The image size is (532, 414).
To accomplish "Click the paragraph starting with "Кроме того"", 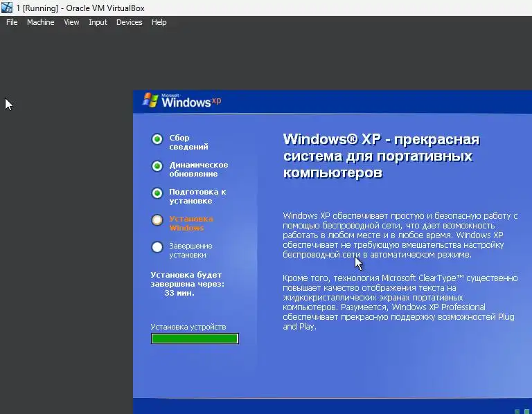I will (400, 302).
